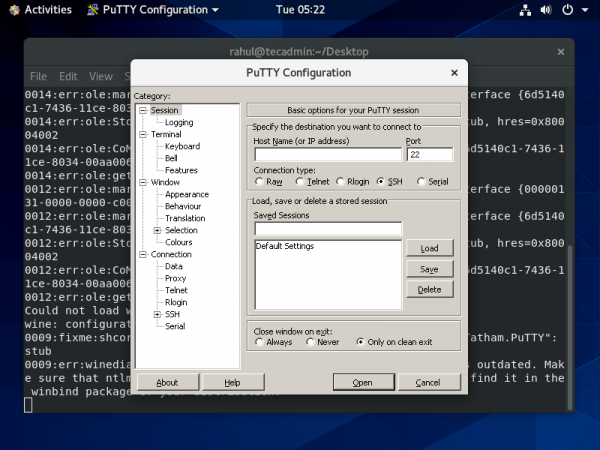Expand the SSH tree node
The image size is (600, 450).
(157, 314)
